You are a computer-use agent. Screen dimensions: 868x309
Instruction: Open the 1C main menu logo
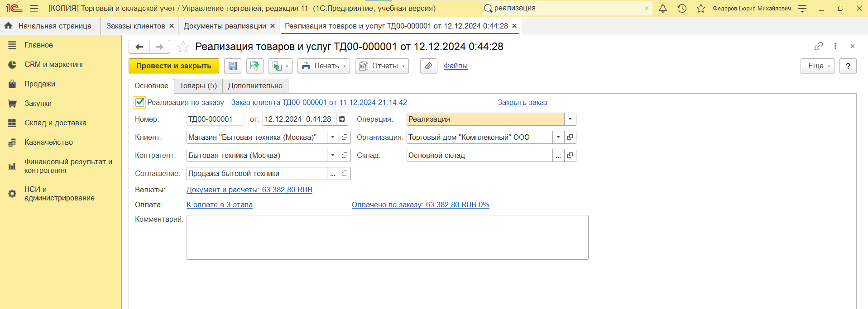(14, 8)
